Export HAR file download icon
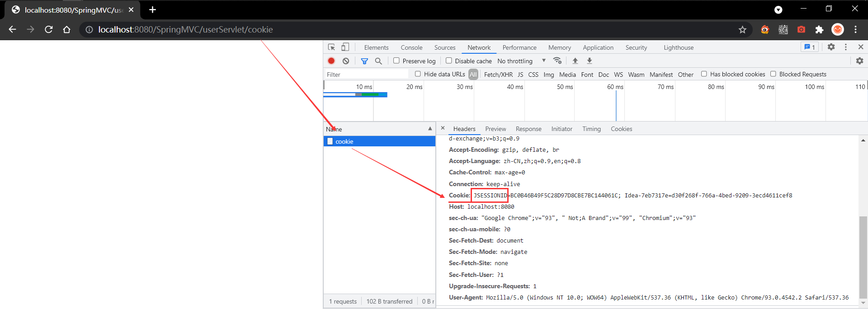Image resolution: width=868 pixels, height=309 pixels. pyautogui.click(x=590, y=61)
